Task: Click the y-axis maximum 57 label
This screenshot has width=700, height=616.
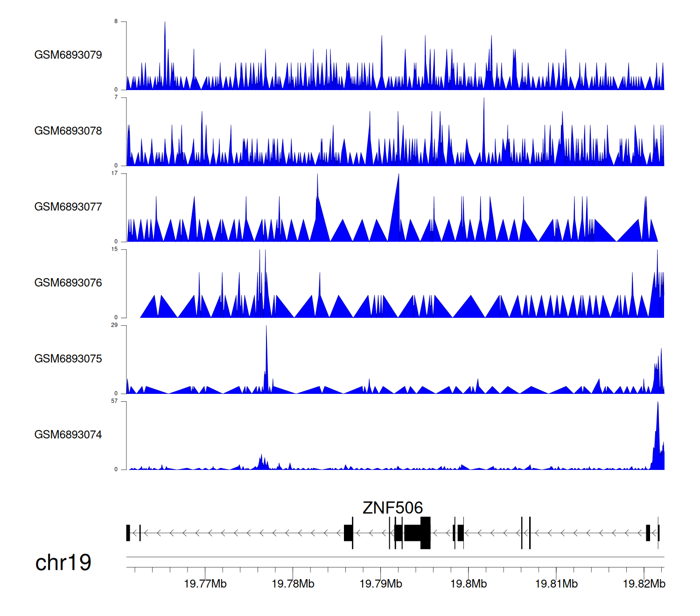Action: click(114, 401)
